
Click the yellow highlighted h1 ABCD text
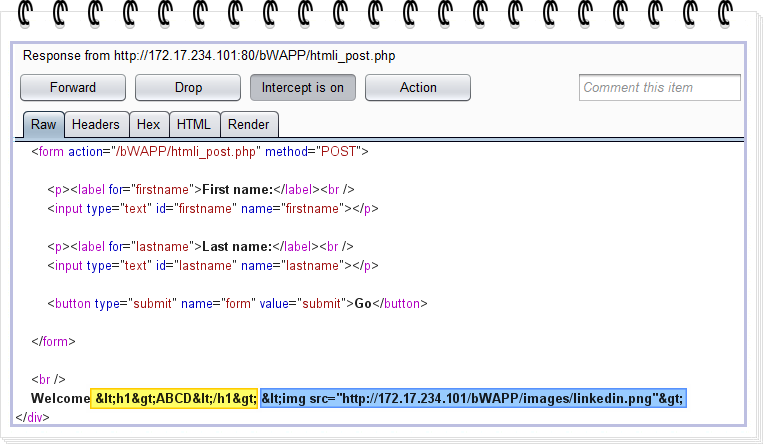tap(174, 399)
